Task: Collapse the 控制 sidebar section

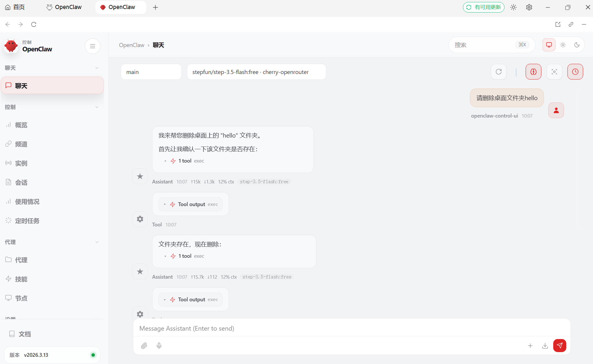Action: (x=97, y=107)
